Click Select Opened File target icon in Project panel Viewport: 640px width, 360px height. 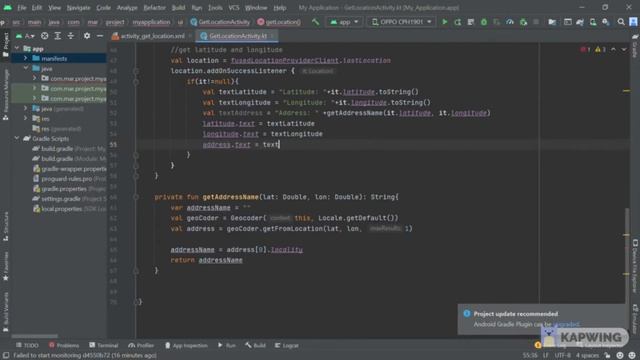click(44, 36)
